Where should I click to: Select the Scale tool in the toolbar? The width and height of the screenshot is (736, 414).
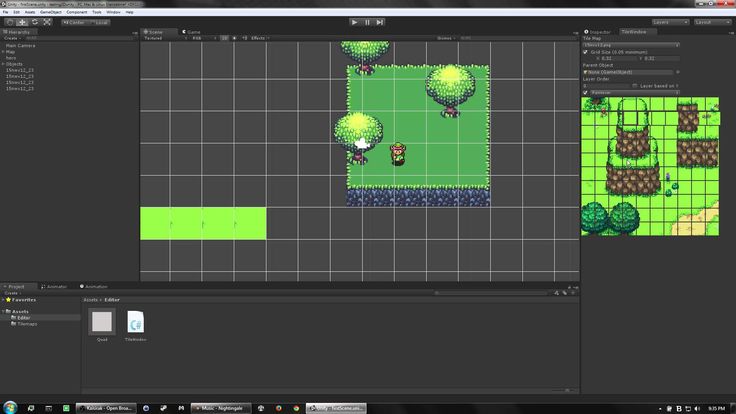click(47, 22)
